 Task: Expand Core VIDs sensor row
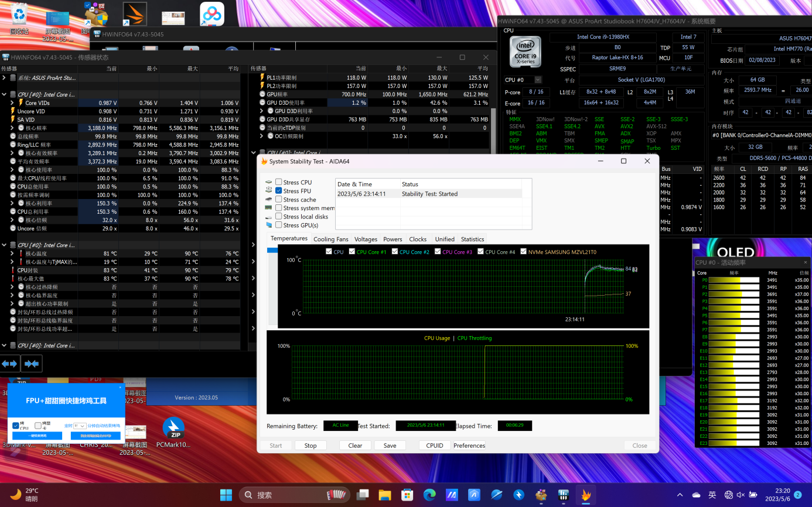[x=12, y=103]
